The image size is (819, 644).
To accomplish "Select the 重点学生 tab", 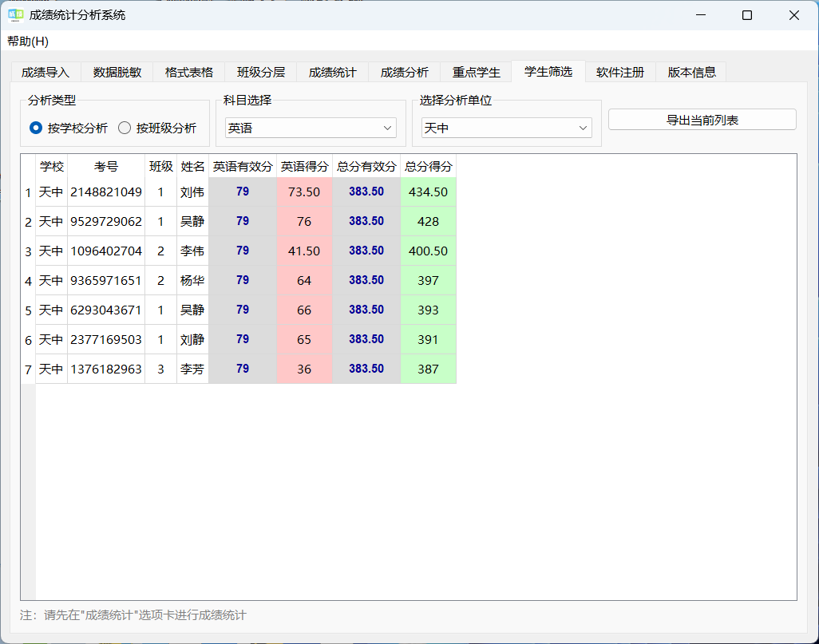I will (x=476, y=71).
